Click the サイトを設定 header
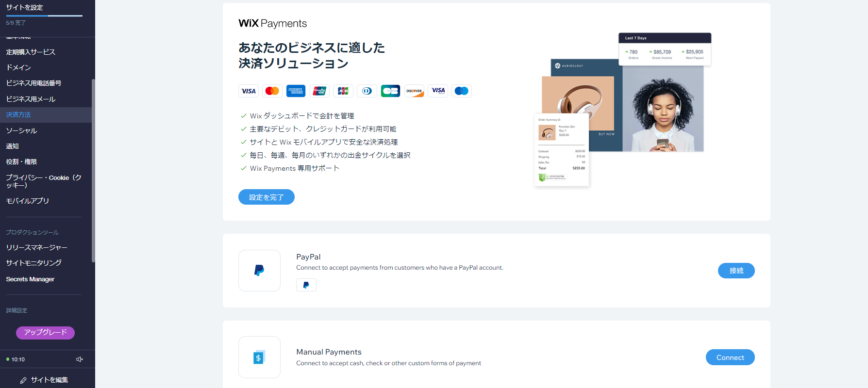Viewport: 868px width, 388px height. tap(24, 7)
